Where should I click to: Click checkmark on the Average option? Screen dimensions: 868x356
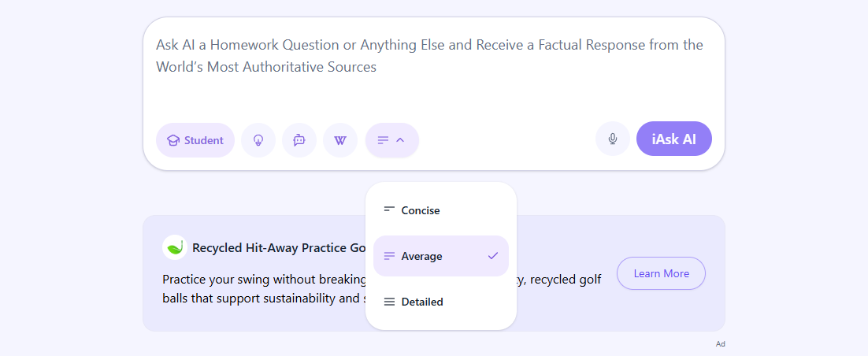pos(493,256)
